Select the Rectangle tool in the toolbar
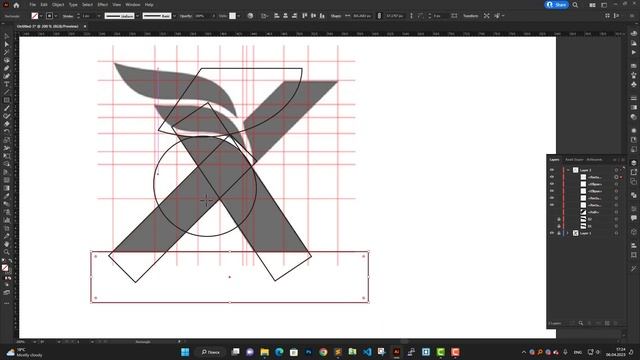The image size is (640, 360). coord(7,100)
